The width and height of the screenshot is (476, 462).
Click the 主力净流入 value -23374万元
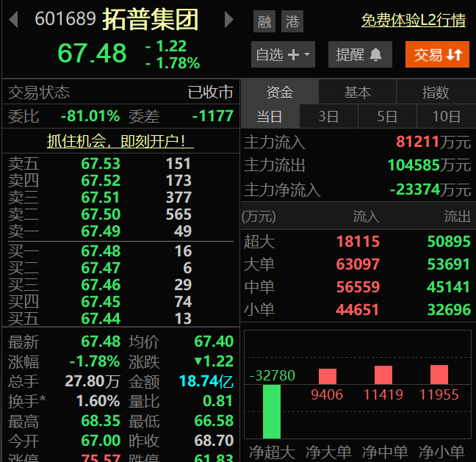click(430, 190)
